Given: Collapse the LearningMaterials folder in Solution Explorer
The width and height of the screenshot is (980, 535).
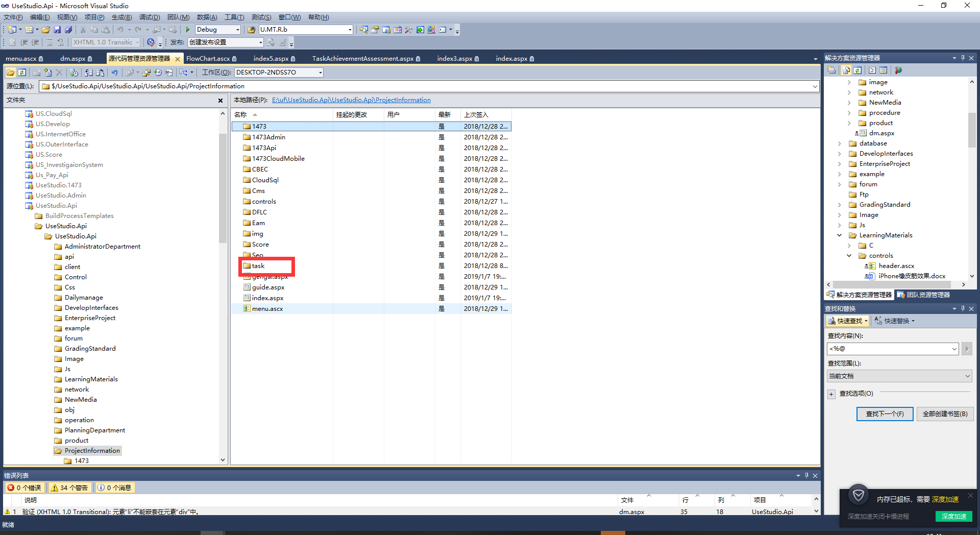Looking at the screenshot, I should click(x=840, y=235).
